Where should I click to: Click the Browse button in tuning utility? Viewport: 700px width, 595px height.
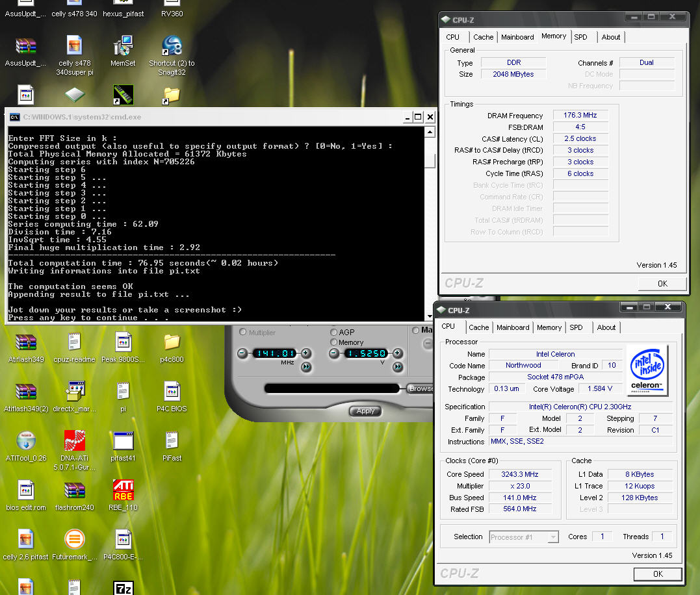click(x=420, y=388)
